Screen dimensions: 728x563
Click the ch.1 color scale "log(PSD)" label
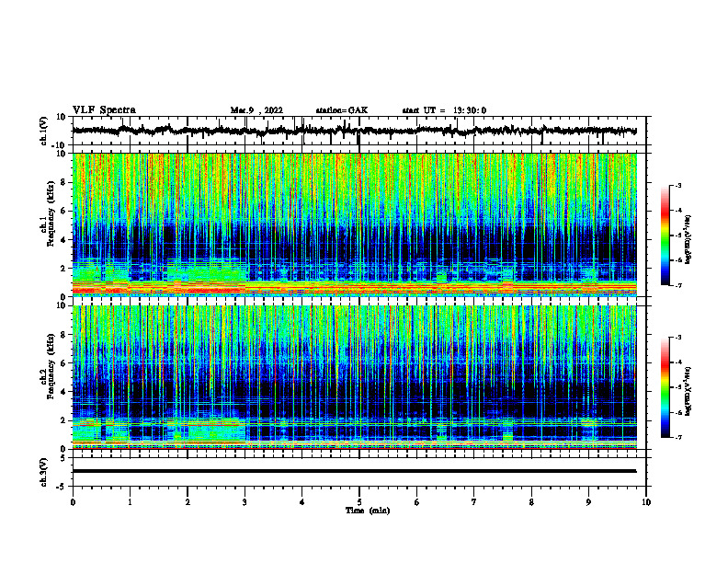point(688,239)
